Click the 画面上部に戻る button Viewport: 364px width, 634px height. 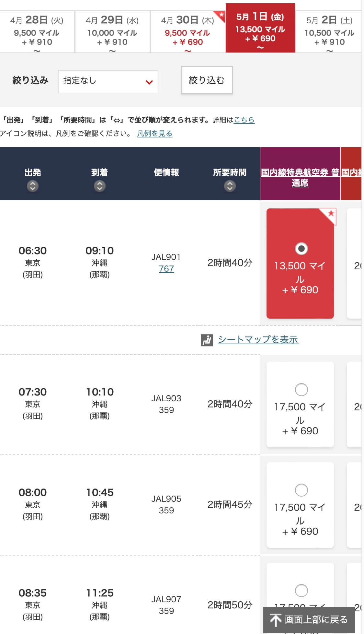[x=309, y=620]
